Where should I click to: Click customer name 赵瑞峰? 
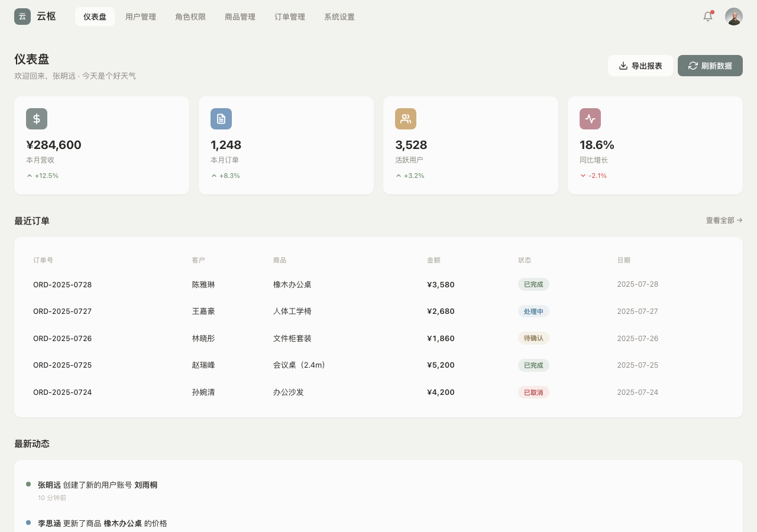203,365
